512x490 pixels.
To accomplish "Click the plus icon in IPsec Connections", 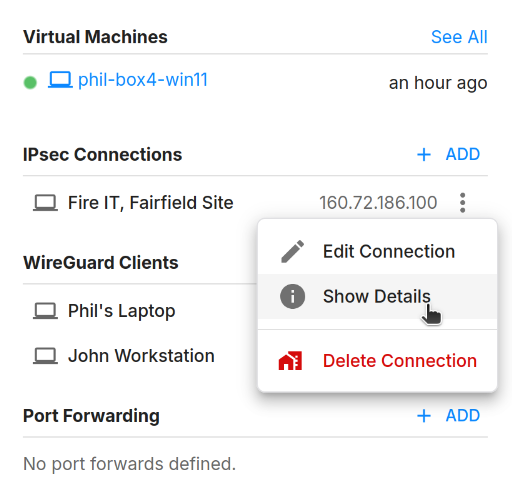I will click(x=424, y=155).
